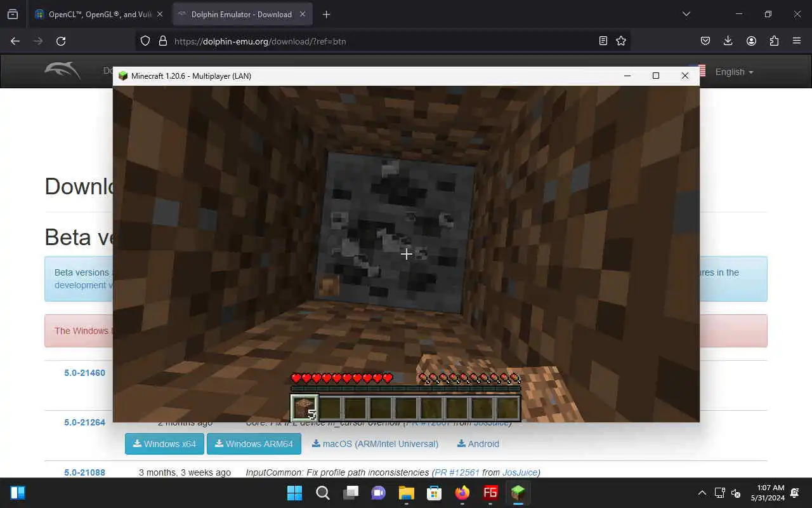Click the Minecraft icon on the taskbar

pos(518,493)
